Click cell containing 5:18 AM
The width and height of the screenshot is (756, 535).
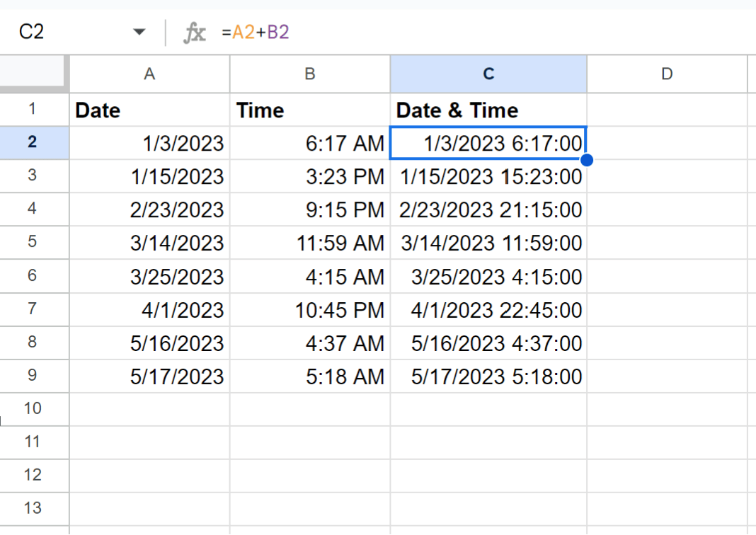click(x=310, y=376)
